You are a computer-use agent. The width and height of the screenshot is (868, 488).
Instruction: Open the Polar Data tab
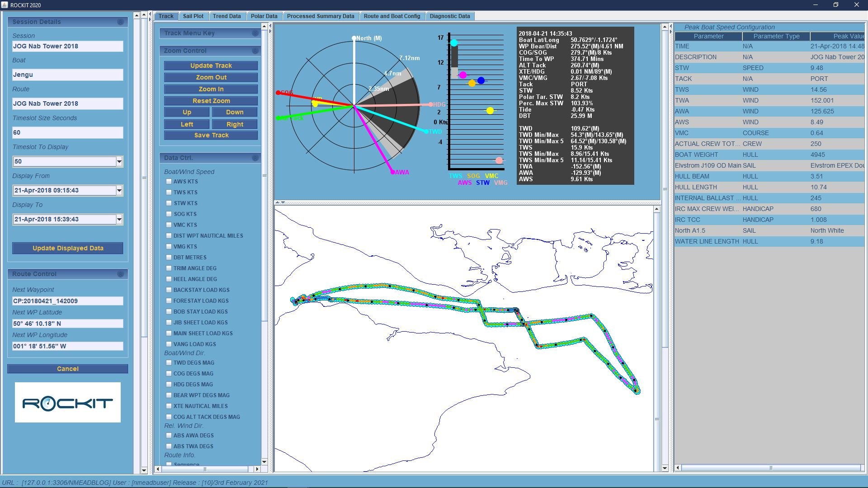coord(264,16)
